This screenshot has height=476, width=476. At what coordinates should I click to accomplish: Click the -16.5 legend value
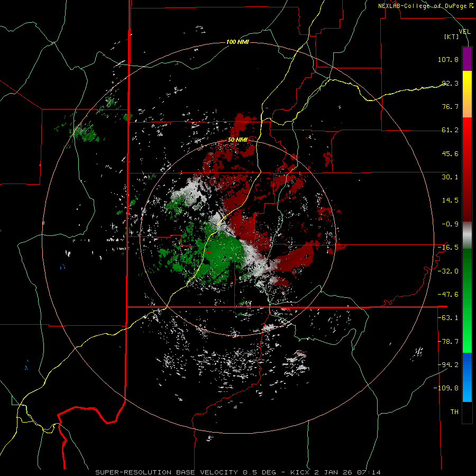tap(448, 248)
